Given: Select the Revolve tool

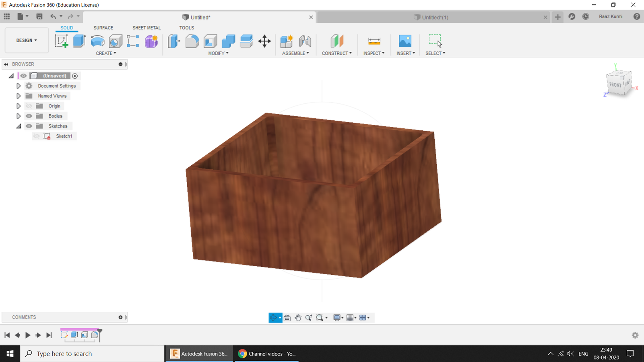Looking at the screenshot, I should tap(97, 41).
